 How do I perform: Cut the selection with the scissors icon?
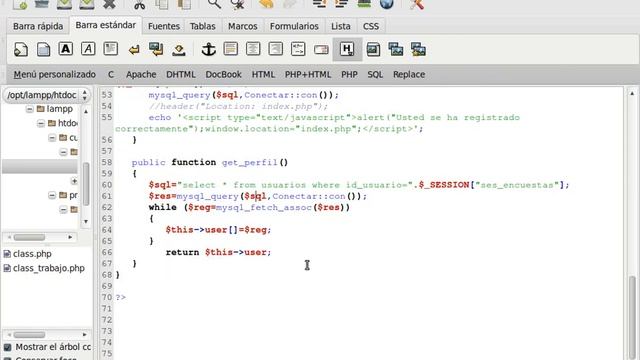pos(139,4)
